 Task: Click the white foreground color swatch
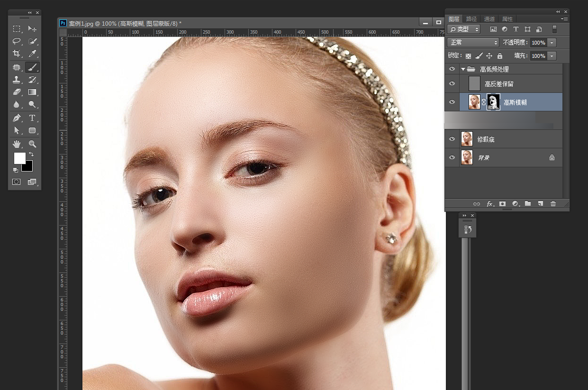click(19, 158)
